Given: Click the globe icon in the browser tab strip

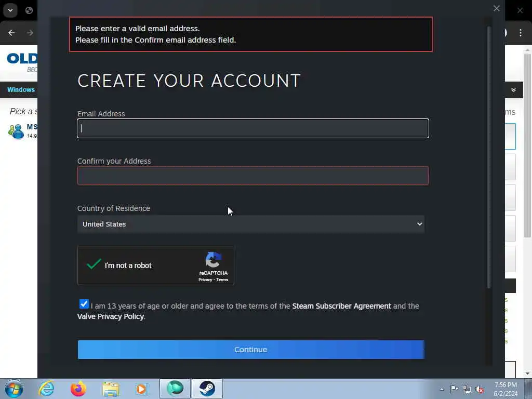Looking at the screenshot, I should click(x=29, y=10).
